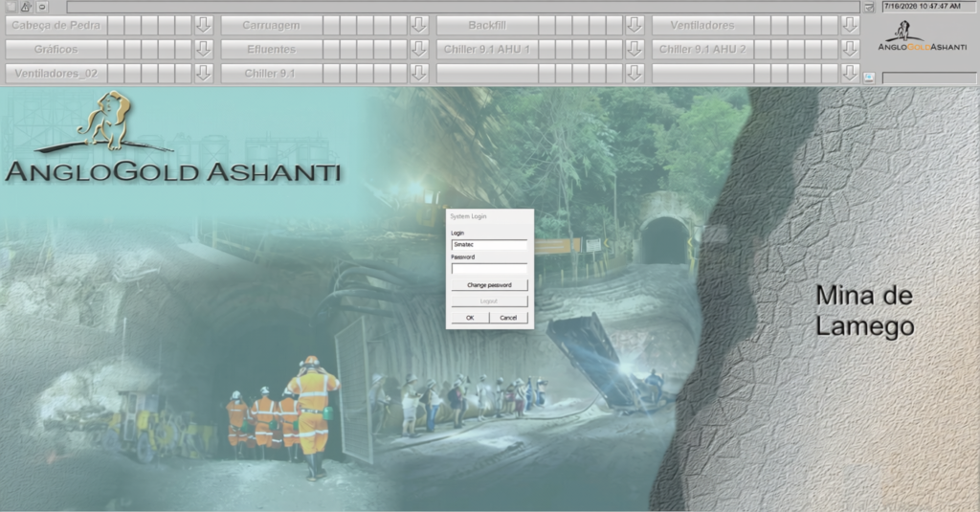Cancel the System Login dialog
The height and width of the screenshot is (512, 980).
pos(509,318)
